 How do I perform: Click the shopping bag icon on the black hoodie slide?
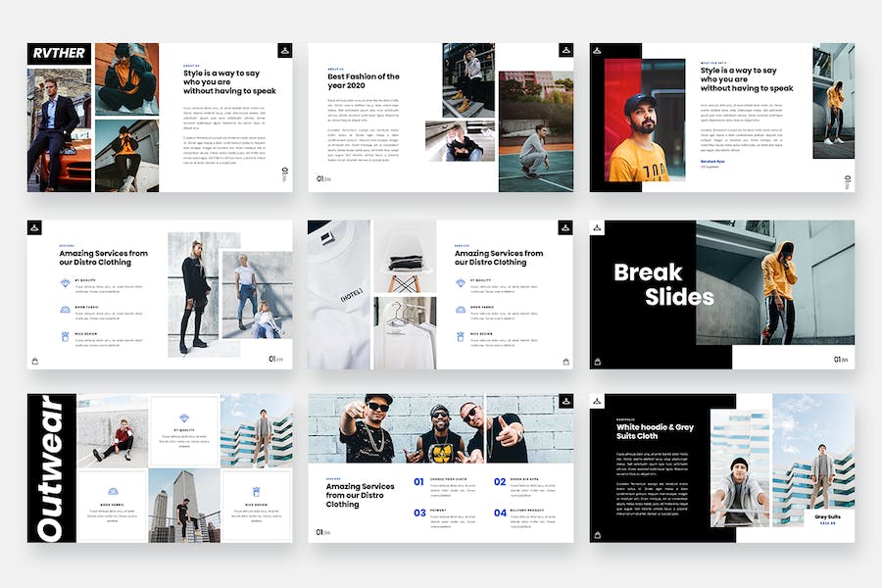597,537
